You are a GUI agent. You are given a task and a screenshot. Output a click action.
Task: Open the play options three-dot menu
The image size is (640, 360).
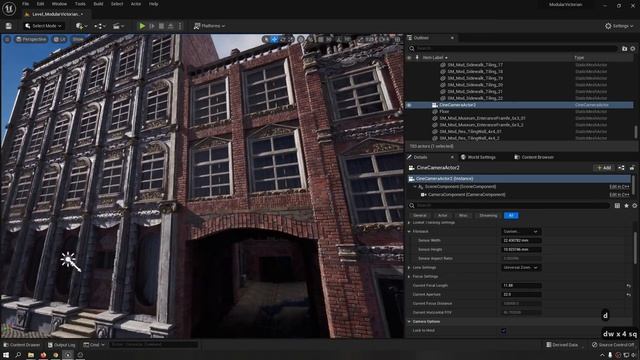click(x=180, y=26)
